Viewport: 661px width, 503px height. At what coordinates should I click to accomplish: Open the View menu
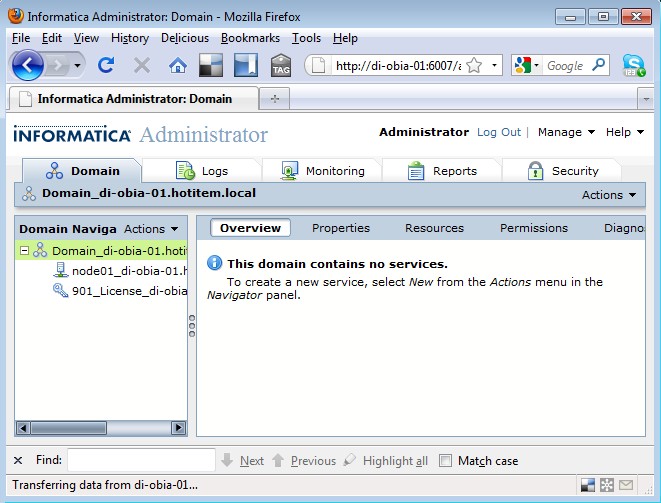click(x=86, y=38)
